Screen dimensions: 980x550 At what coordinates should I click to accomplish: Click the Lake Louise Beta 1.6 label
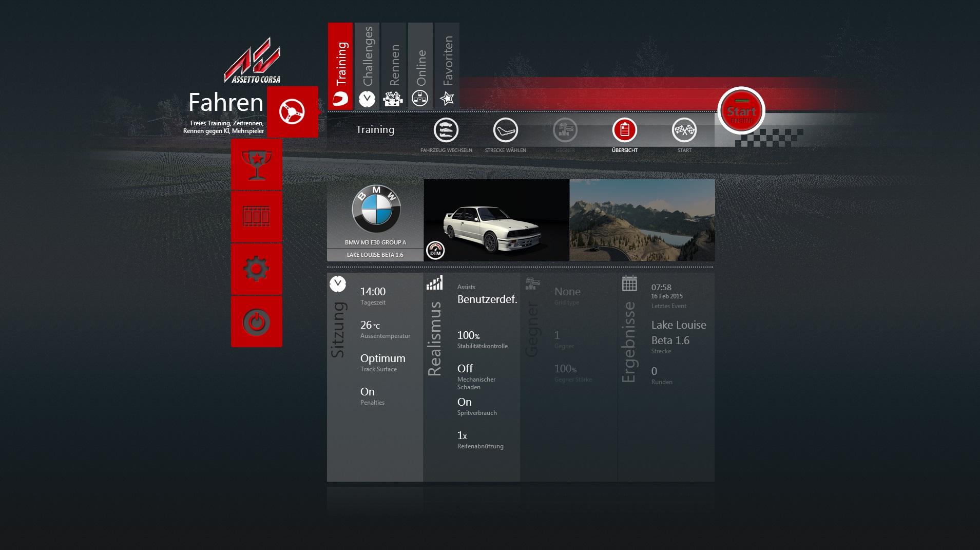[375, 255]
